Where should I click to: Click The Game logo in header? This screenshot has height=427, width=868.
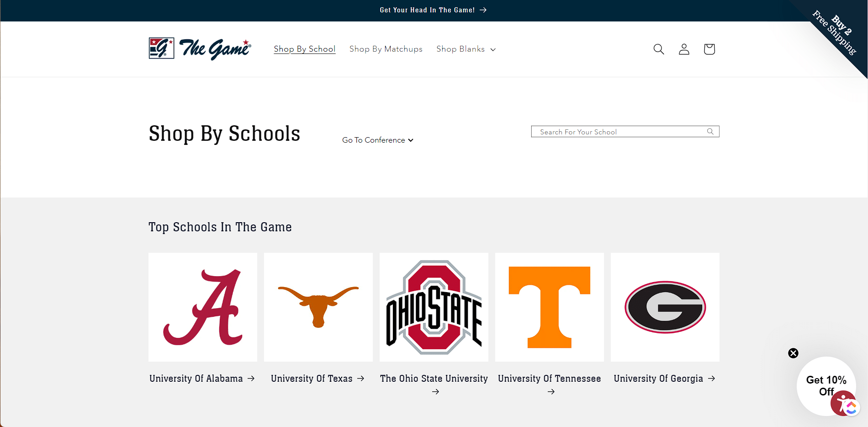click(200, 48)
